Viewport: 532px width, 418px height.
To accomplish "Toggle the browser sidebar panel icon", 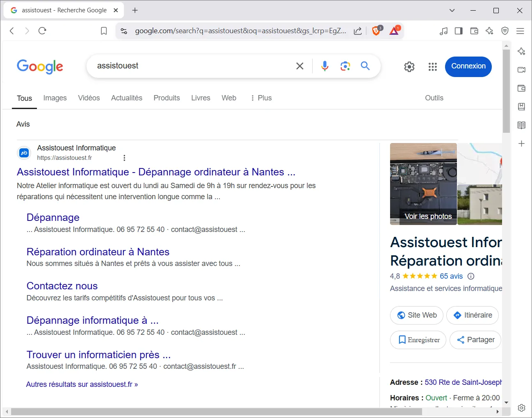I will pyautogui.click(x=459, y=31).
